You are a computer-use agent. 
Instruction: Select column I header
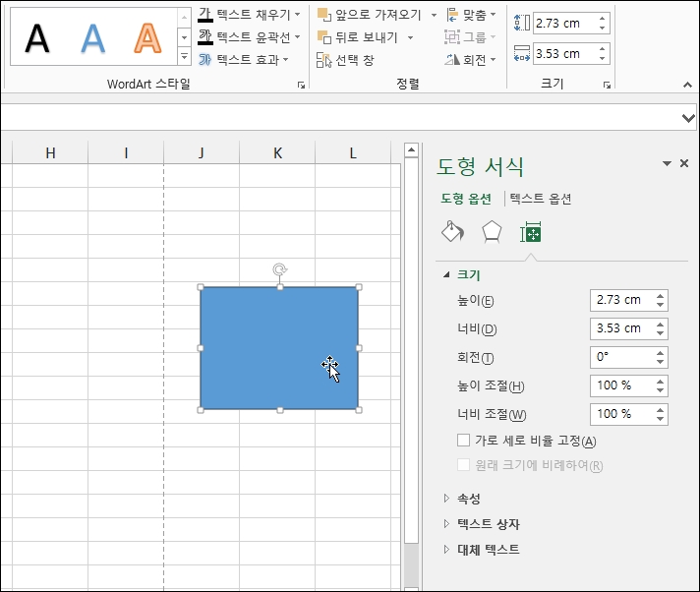(x=126, y=153)
